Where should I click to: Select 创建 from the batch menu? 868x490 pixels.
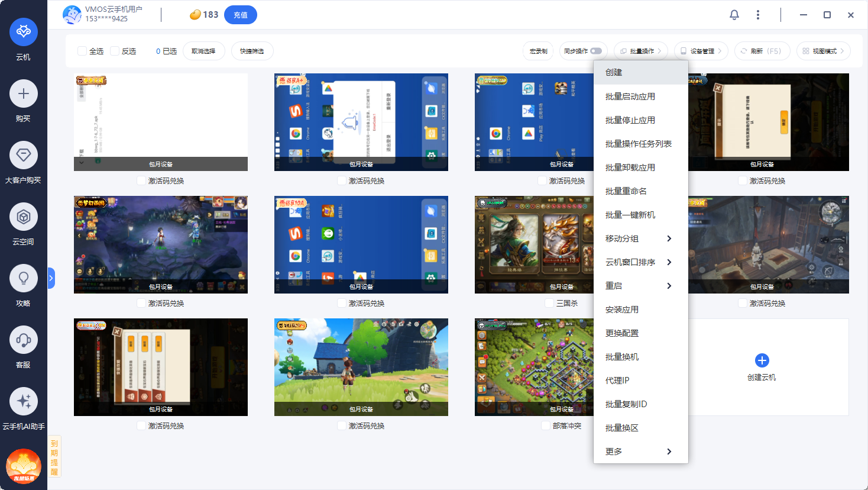(x=641, y=72)
